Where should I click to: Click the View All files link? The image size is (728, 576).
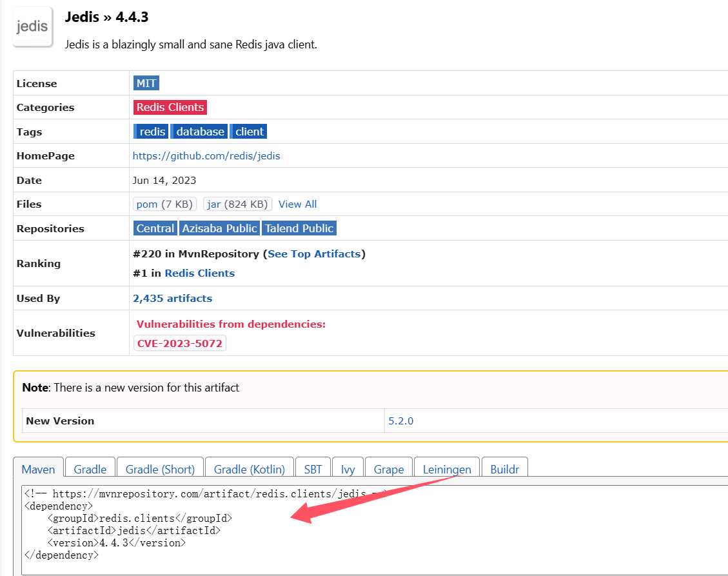tap(298, 204)
